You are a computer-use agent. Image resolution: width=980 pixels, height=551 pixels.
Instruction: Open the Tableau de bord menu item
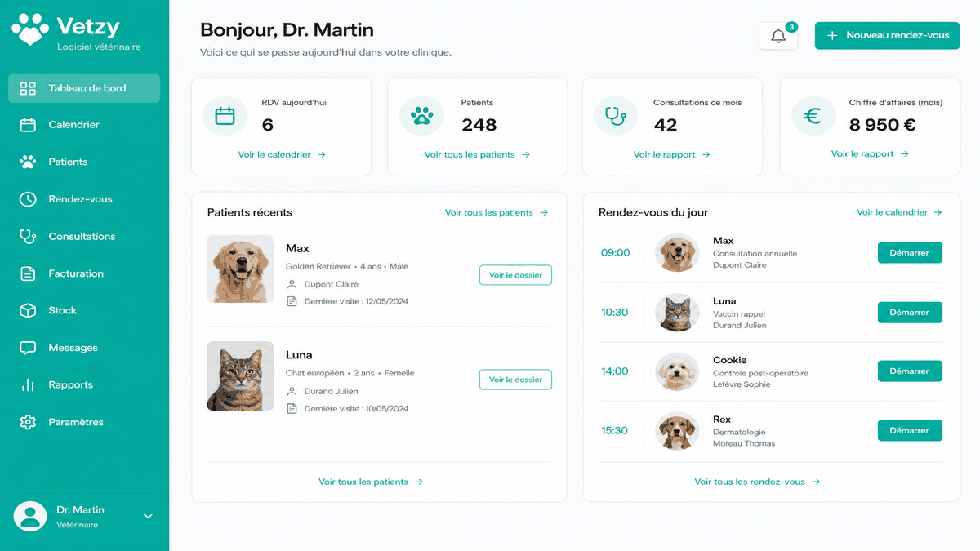pyautogui.click(x=84, y=88)
